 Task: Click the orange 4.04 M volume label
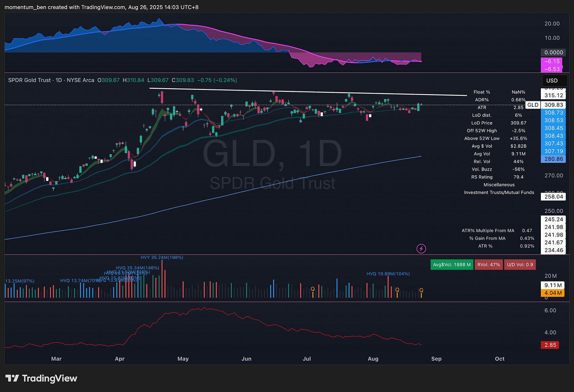click(x=553, y=293)
